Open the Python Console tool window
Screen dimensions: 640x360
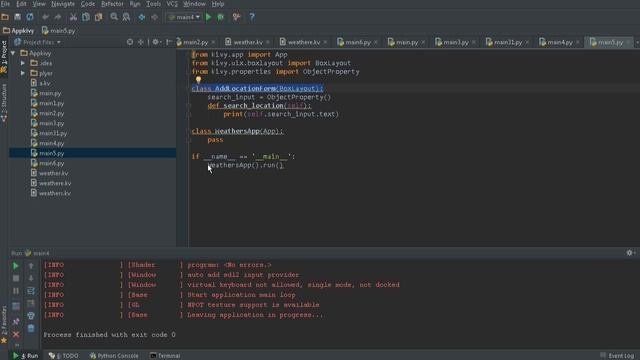point(114,356)
